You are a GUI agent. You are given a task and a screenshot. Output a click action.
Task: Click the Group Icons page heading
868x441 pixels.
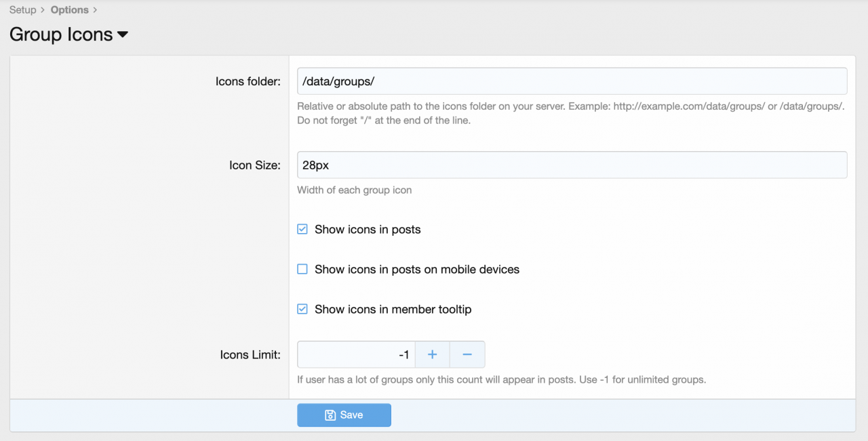[x=61, y=35]
